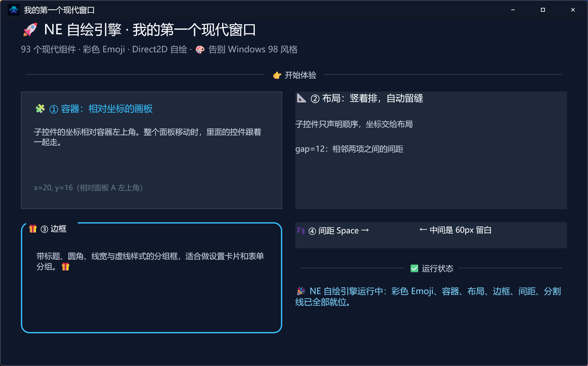Screen dimensions: 588x366
Task: Click the party popper emoji in the status message
Action: tap(301, 291)
